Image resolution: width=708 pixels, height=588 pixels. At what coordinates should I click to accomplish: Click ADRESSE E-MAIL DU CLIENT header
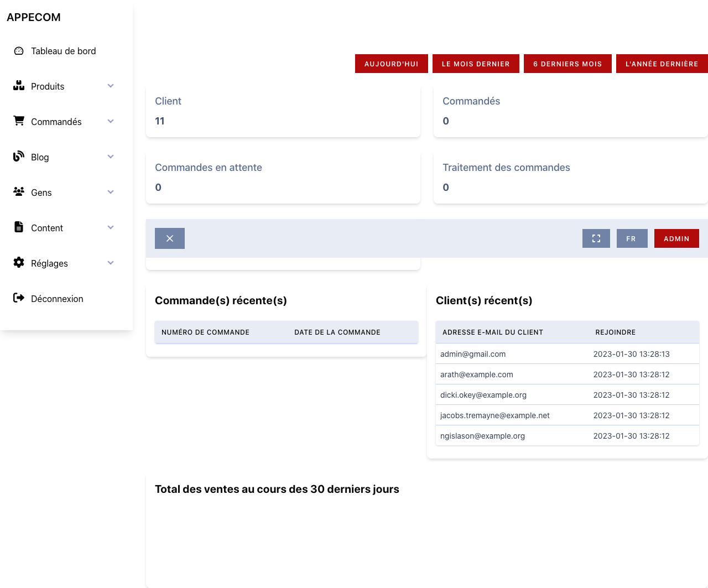(x=493, y=332)
